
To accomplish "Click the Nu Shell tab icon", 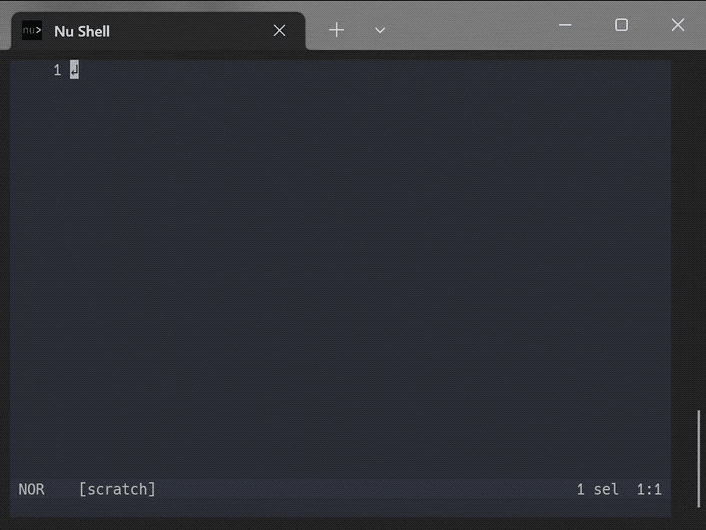I will tap(32, 30).
